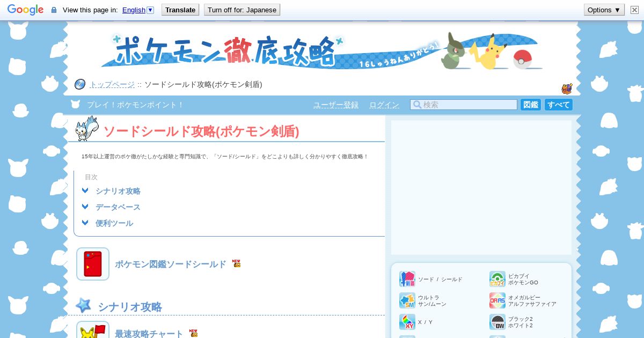
Task: Click the Pikachu illustration in header
Action: [488, 52]
